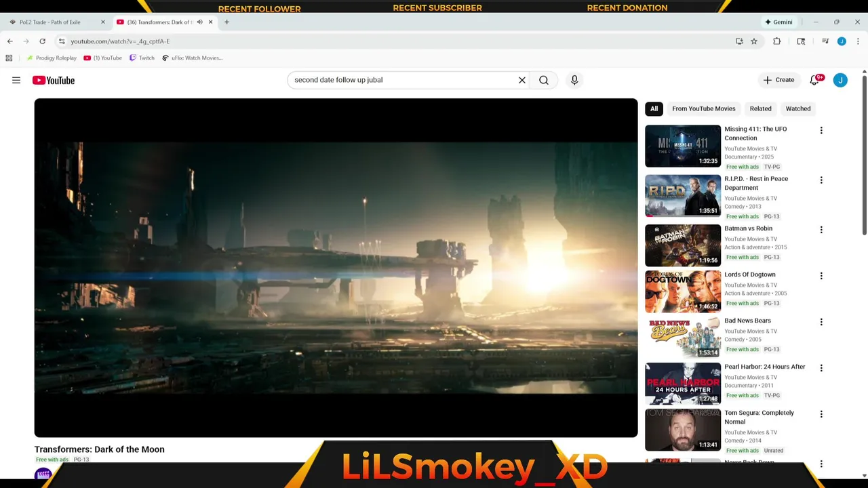Open more options for Tom Segura video
The width and height of the screenshot is (868, 488).
click(x=821, y=414)
